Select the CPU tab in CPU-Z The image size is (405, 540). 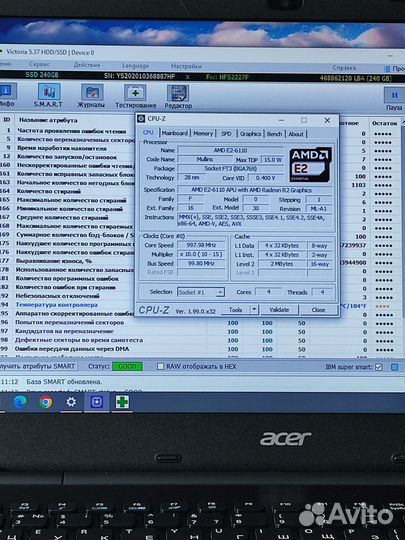click(x=148, y=133)
